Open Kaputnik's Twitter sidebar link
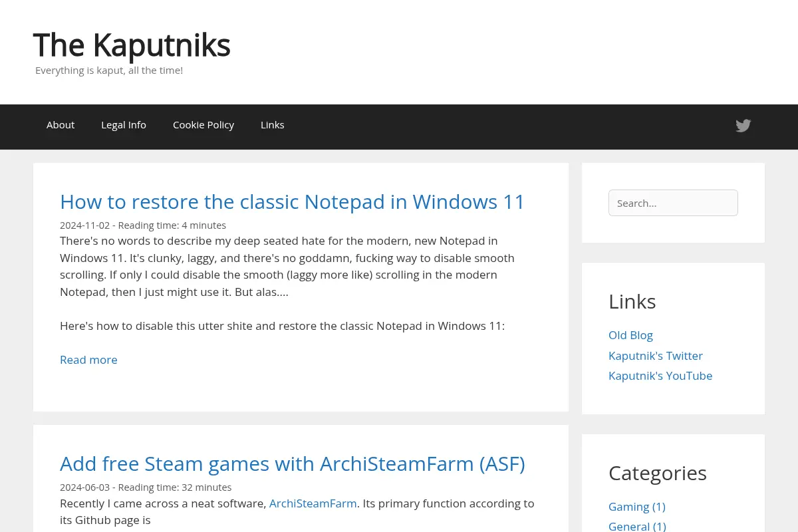The width and height of the screenshot is (798, 532). click(656, 356)
